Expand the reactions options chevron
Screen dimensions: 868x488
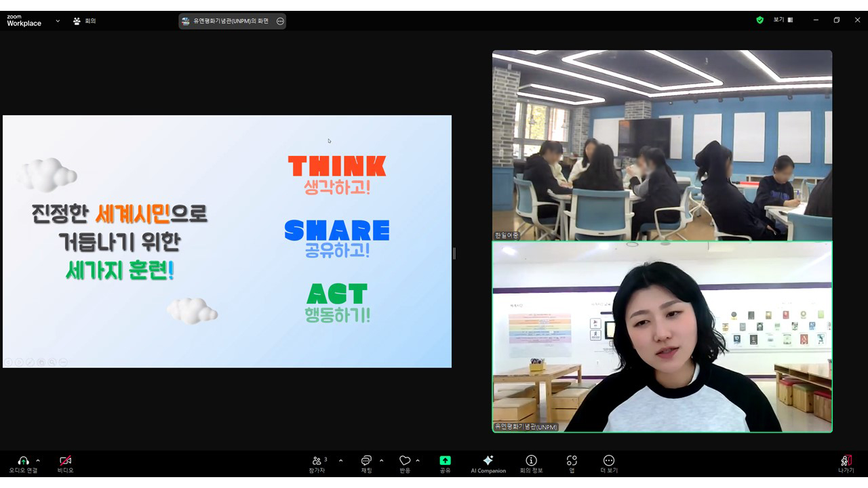418,461
